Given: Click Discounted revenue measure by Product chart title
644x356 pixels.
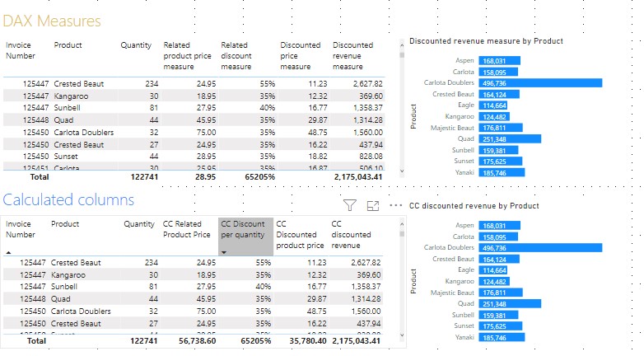Looking at the screenshot, I should 486,41.
